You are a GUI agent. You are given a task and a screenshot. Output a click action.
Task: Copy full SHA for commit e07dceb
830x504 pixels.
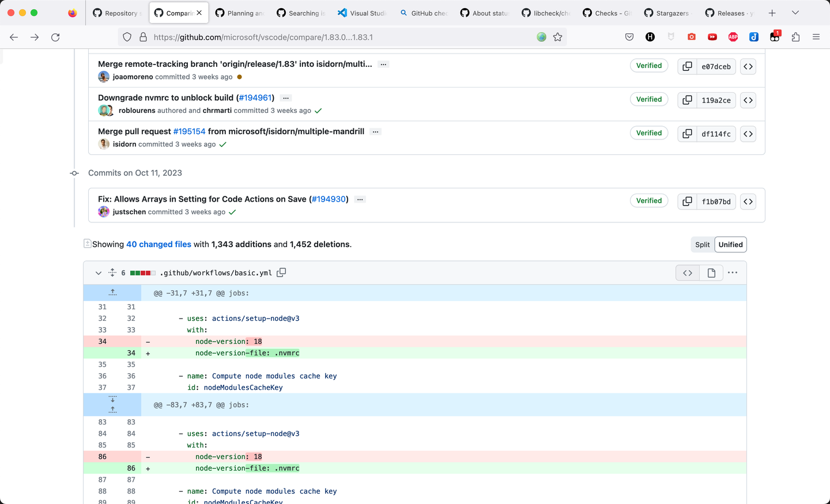point(687,66)
